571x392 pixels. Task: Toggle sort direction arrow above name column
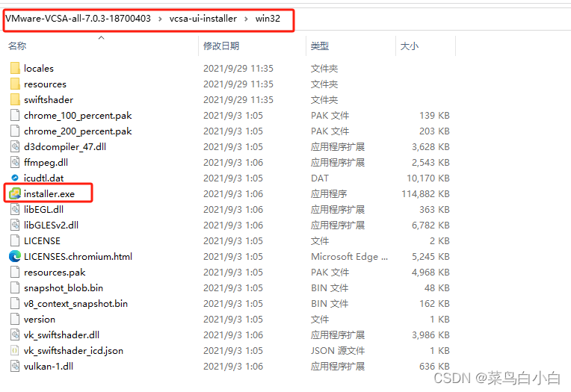click(x=101, y=37)
